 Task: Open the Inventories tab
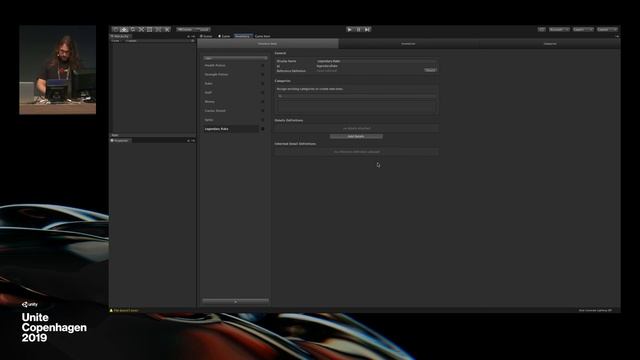pos(408,44)
